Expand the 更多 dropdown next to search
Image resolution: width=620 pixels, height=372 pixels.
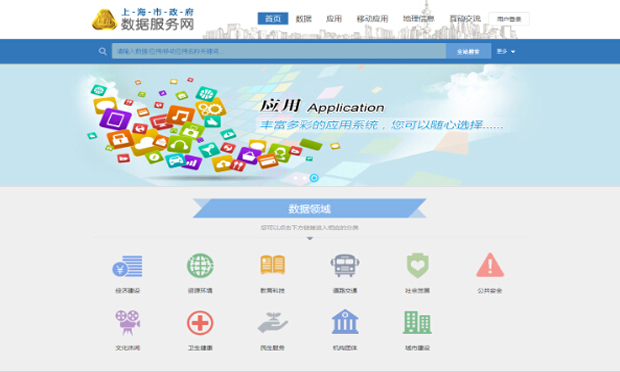click(506, 51)
